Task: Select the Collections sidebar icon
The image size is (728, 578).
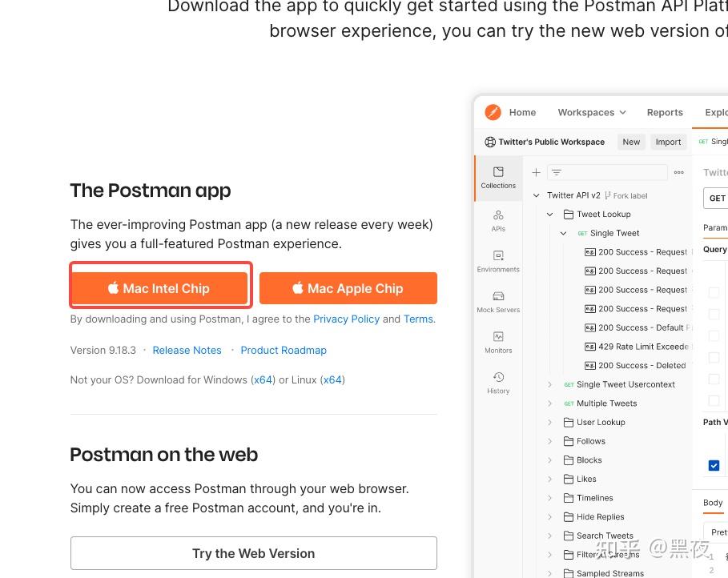Action: tap(498, 178)
